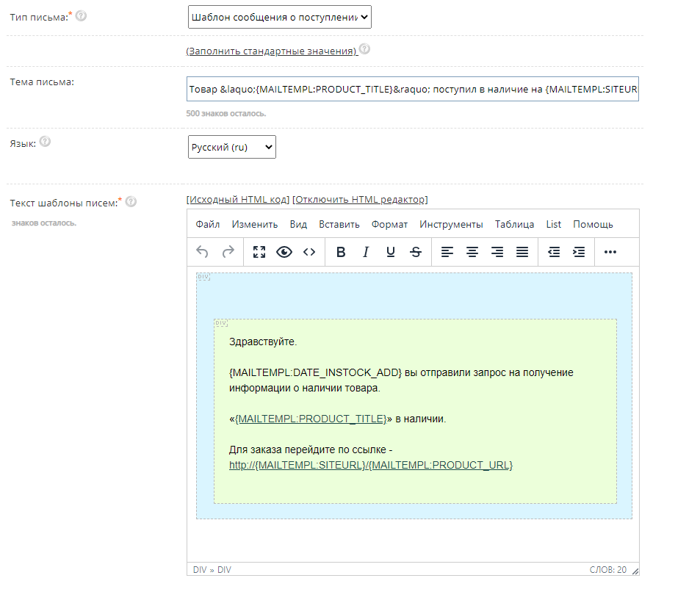The image size is (700, 603).
Task: Click the Undo icon in editor toolbar
Action: click(x=203, y=252)
